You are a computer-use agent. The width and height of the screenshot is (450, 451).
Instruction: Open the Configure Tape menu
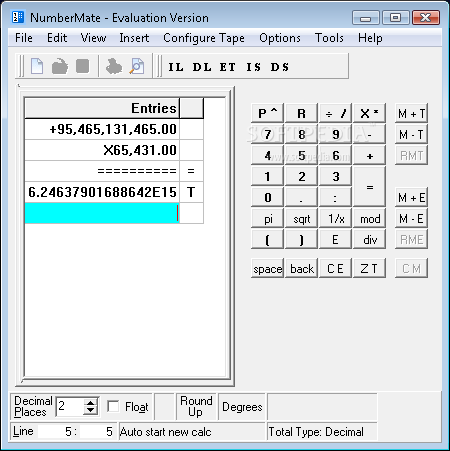pyautogui.click(x=204, y=38)
